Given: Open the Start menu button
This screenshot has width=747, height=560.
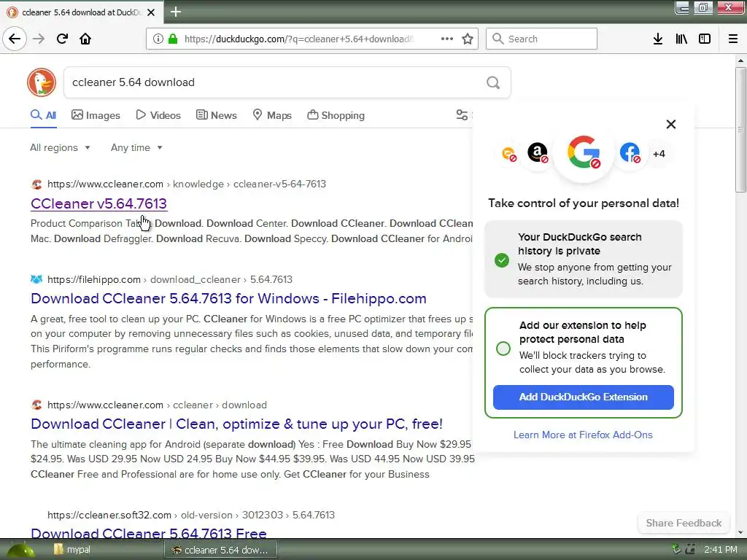Looking at the screenshot, I should click(20, 550).
